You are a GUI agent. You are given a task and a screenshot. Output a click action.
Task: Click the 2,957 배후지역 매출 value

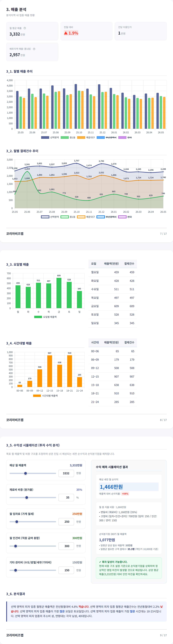[15, 55]
